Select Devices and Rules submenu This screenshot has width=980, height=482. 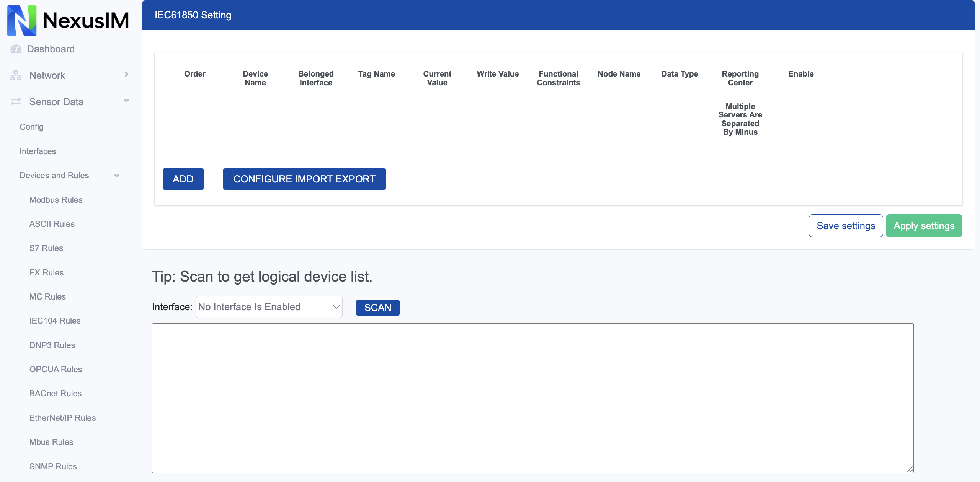coord(54,175)
